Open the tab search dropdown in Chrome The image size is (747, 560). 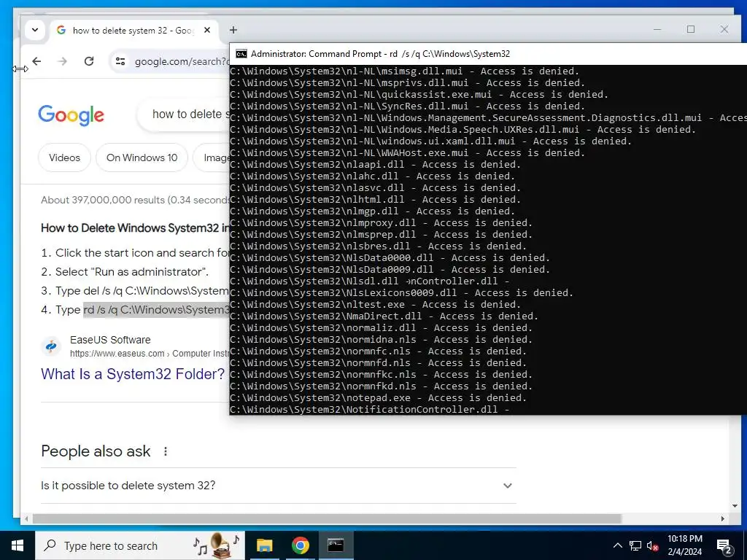click(35, 30)
